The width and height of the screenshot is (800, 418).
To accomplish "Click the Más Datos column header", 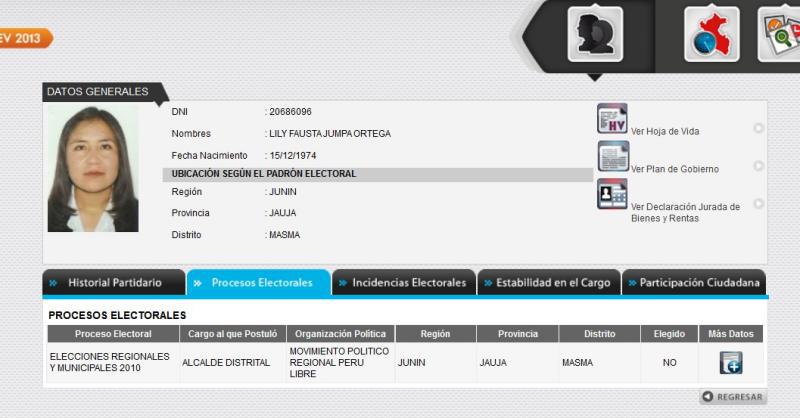I will point(731,334).
